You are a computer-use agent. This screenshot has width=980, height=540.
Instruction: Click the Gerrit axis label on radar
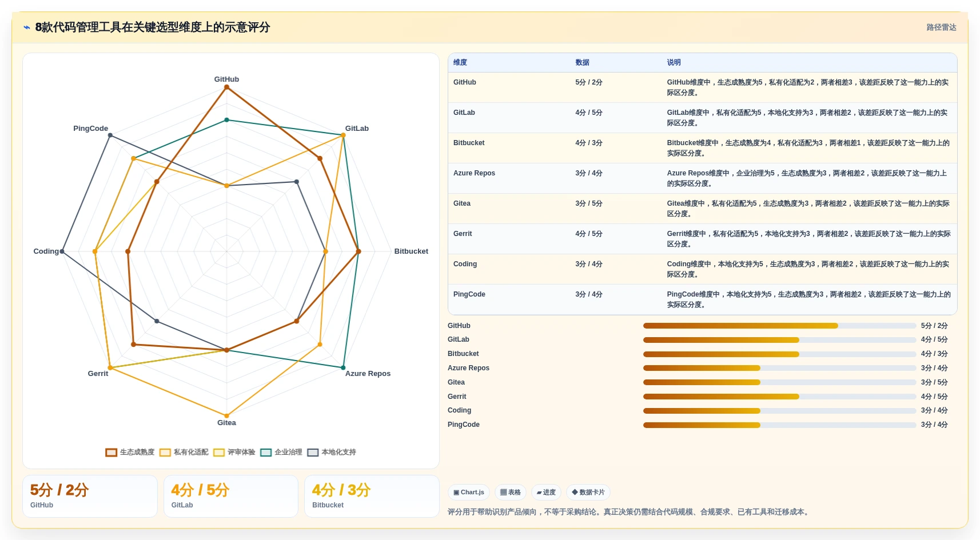click(98, 374)
